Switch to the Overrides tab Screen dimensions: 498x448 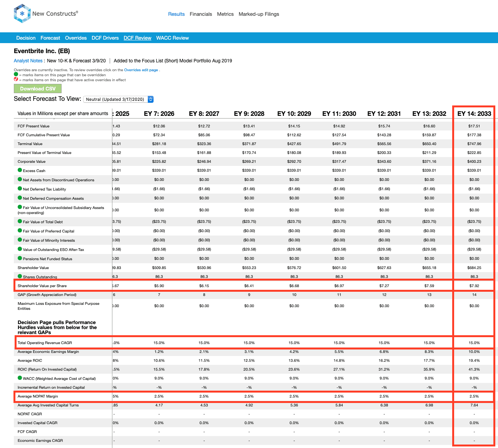(x=76, y=38)
